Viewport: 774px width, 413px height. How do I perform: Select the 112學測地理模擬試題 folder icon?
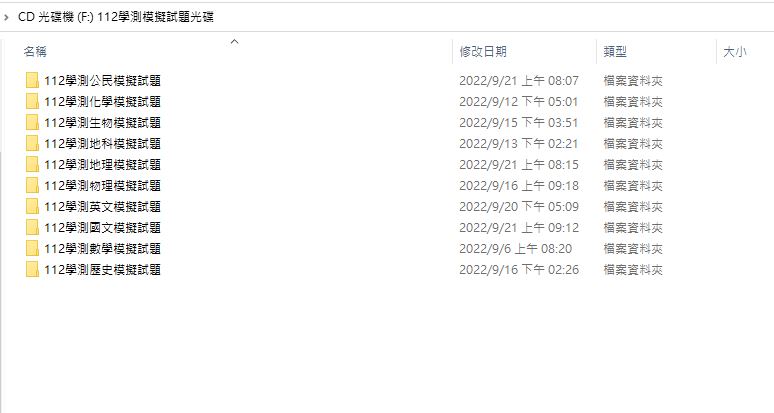[33, 164]
